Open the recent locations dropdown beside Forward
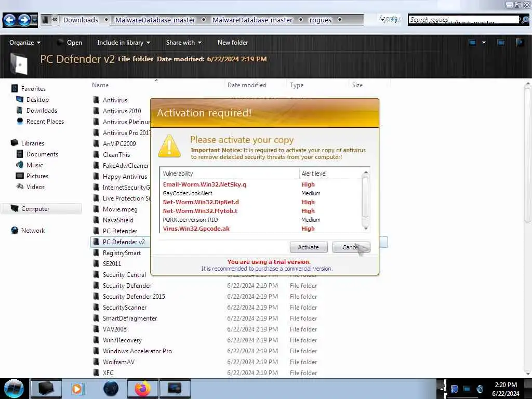This screenshot has height=399, width=532. [34, 20]
